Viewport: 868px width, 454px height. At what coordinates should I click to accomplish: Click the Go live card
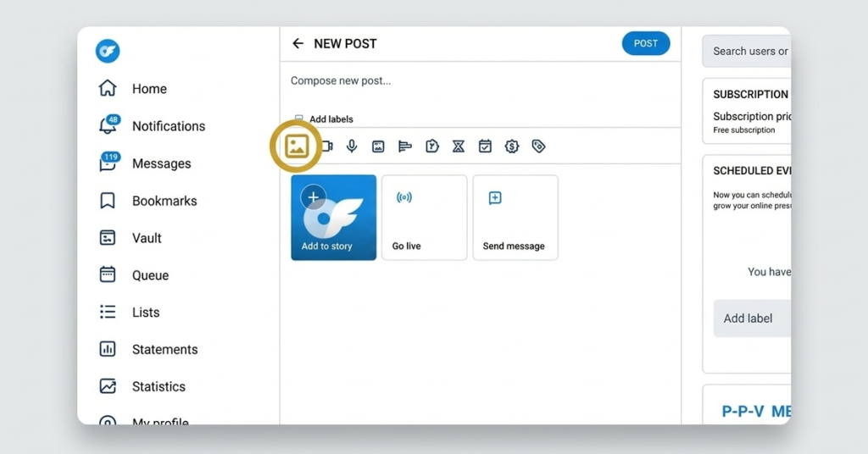click(424, 218)
